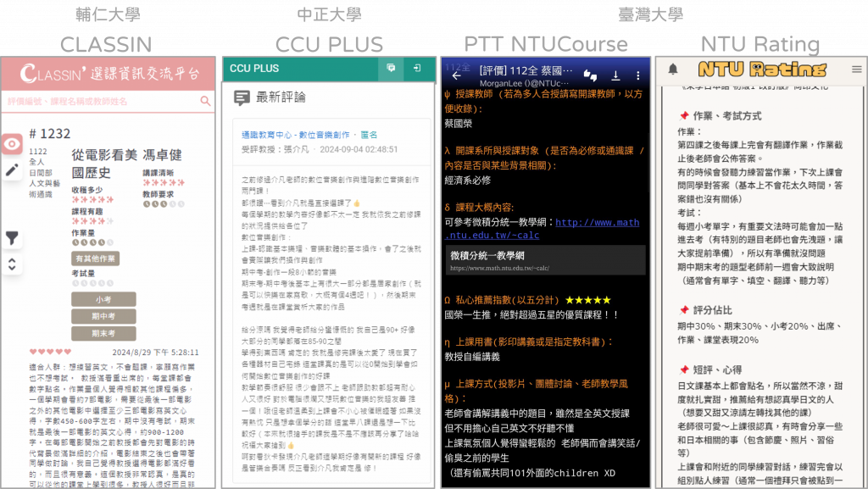Click the pencil edit icon in CLASSIN sidebar

click(12, 169)
